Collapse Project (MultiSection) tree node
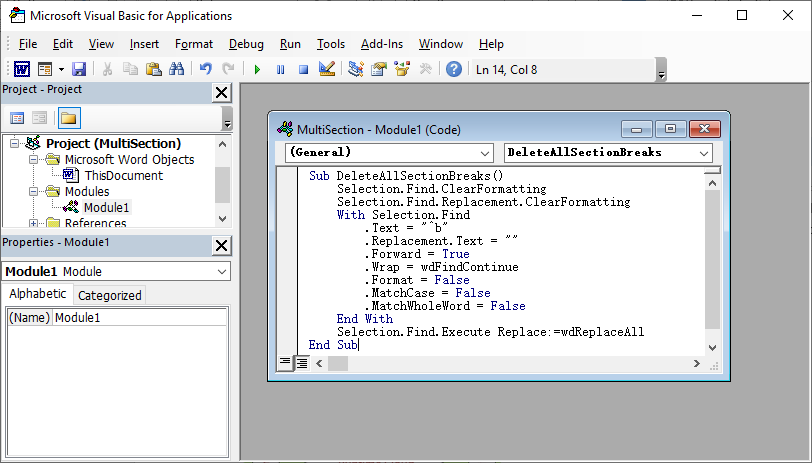The height and width of the screenshot is (463, 812). [14, 143]
